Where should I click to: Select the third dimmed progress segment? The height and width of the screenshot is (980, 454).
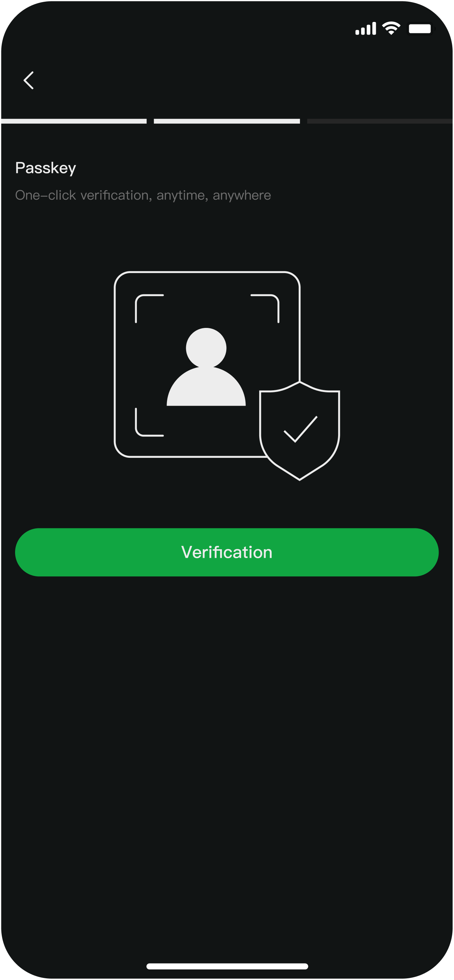pos(380,121)
